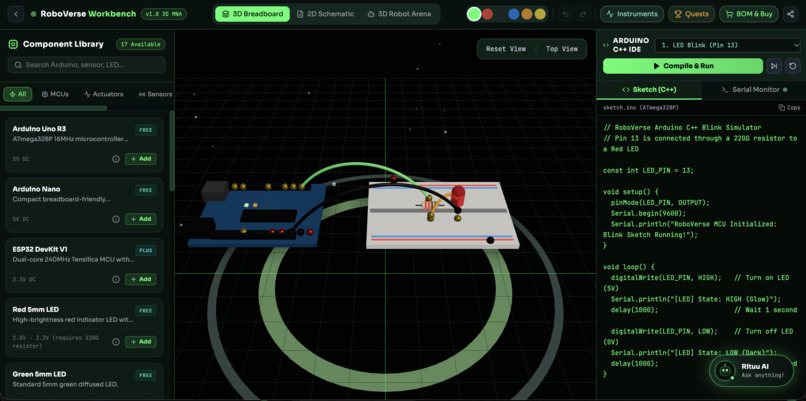Open the Serial Monitor tab

coord(754,89)
